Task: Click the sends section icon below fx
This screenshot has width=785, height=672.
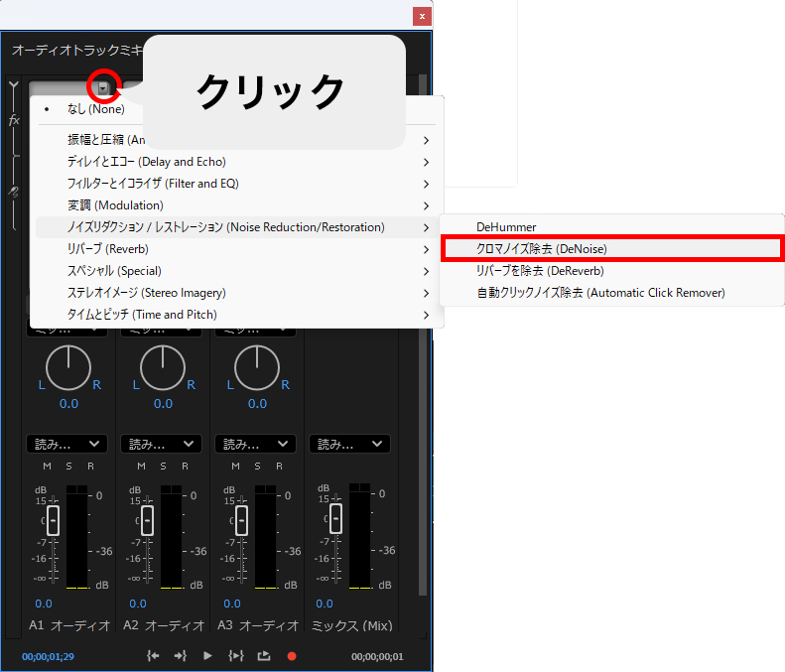Action: [14, 192]
